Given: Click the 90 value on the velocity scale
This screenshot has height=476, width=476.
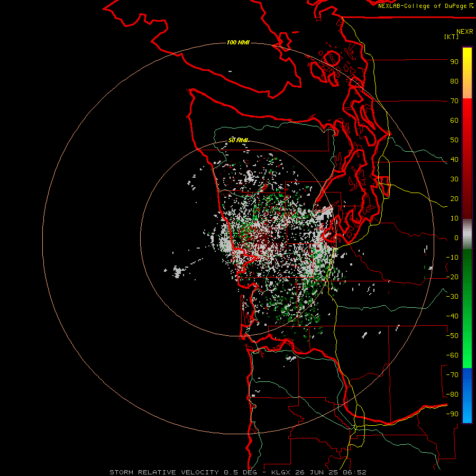Looking at the screenshot, I should pyautogui.click(x=454, y=62).
